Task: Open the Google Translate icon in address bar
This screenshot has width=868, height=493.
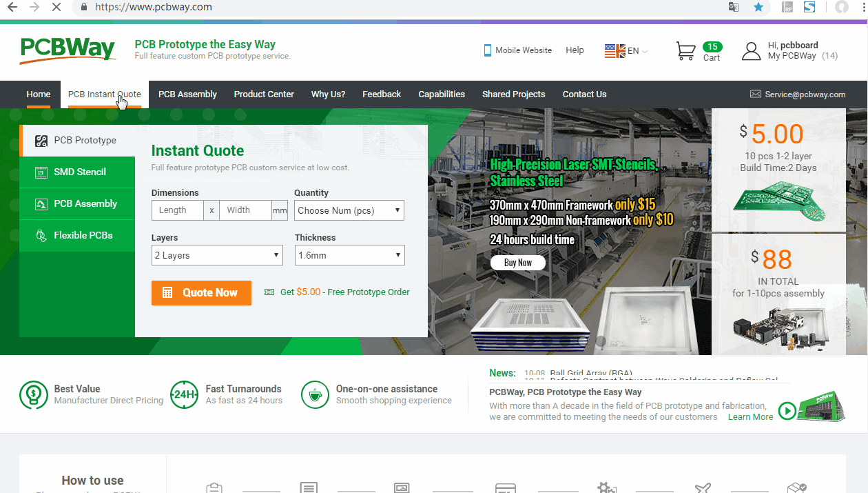Action: click(x=734, y=8)
